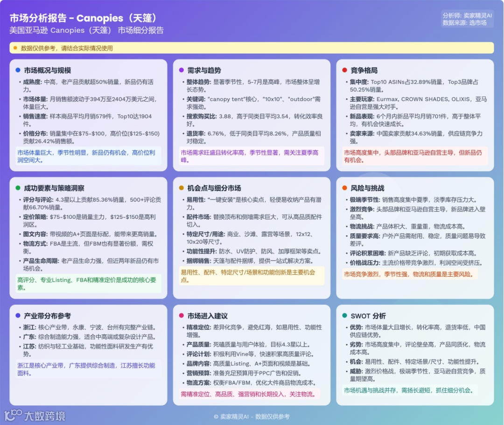The height and width of the screenshot is (425, 504).
Task: Click the data source label 数据来源: 选市场
Action: tap(464, 23)
